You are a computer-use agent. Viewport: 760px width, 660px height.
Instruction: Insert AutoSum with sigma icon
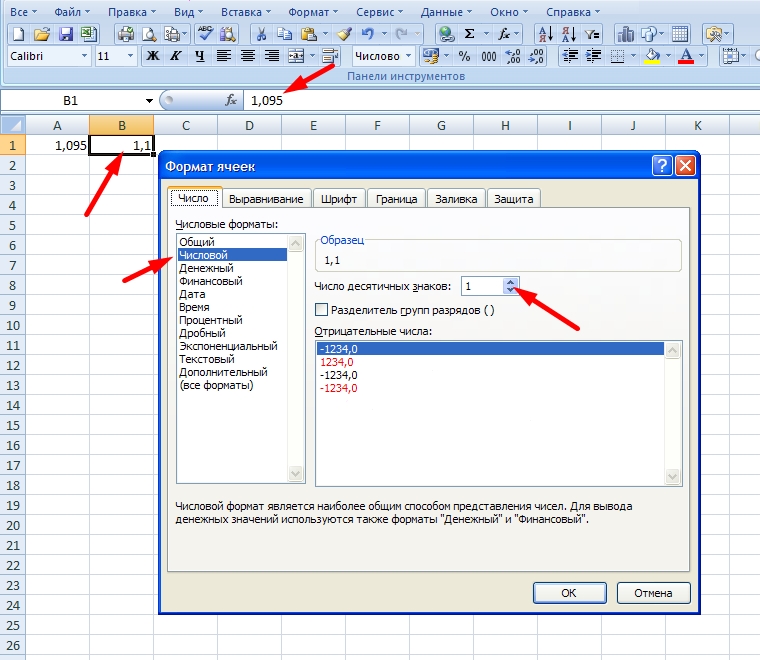[469, 34]
